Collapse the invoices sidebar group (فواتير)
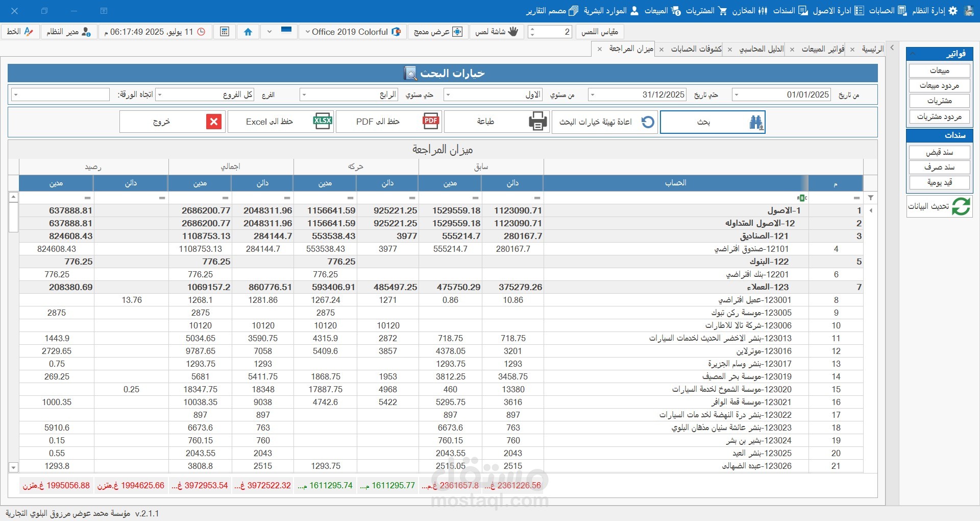This screenshot has height=521, width=980. (x=913, y=54)
